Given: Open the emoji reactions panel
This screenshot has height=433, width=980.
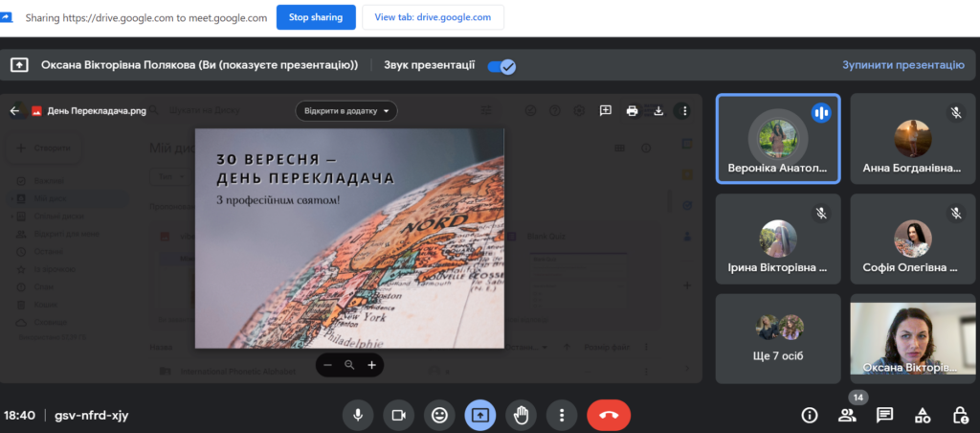Looking at the screenshot, I should pos(439,415).
